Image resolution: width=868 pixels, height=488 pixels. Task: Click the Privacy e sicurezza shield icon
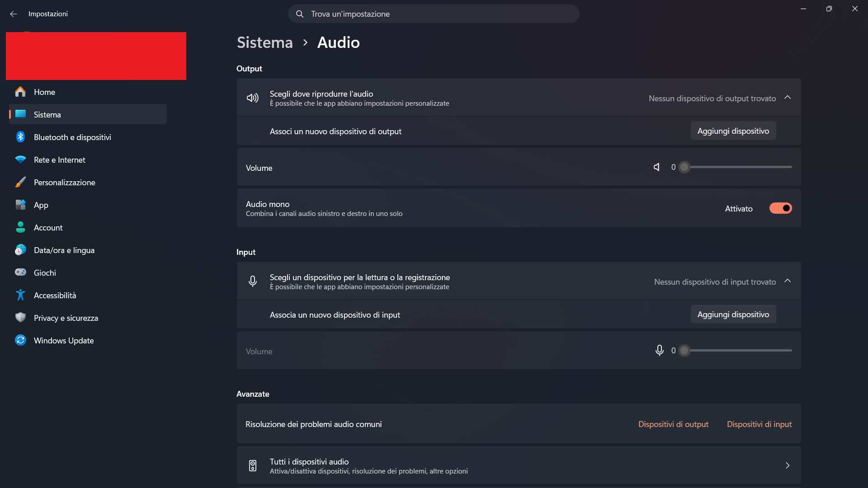20,317
